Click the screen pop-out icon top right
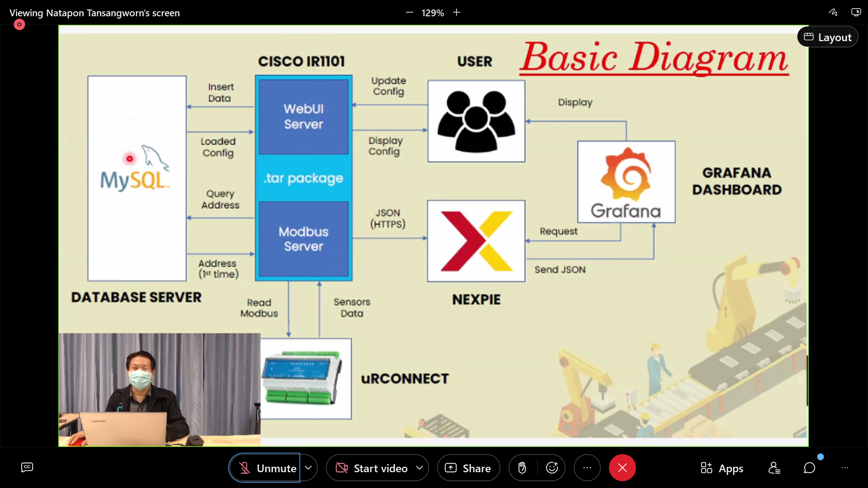Viewport: 868px width, 488px height. (856, 12)
